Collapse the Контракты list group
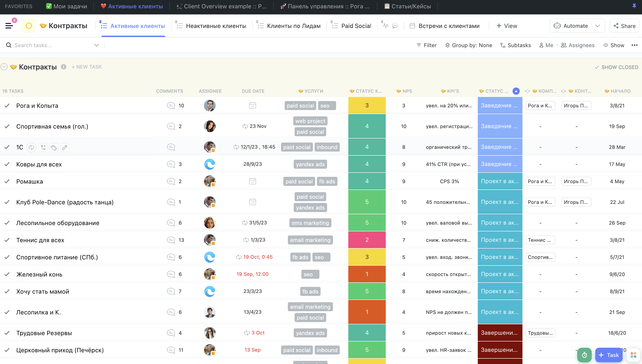The height and width of the screenshot is (364, 642). click(x=4, y=67)
